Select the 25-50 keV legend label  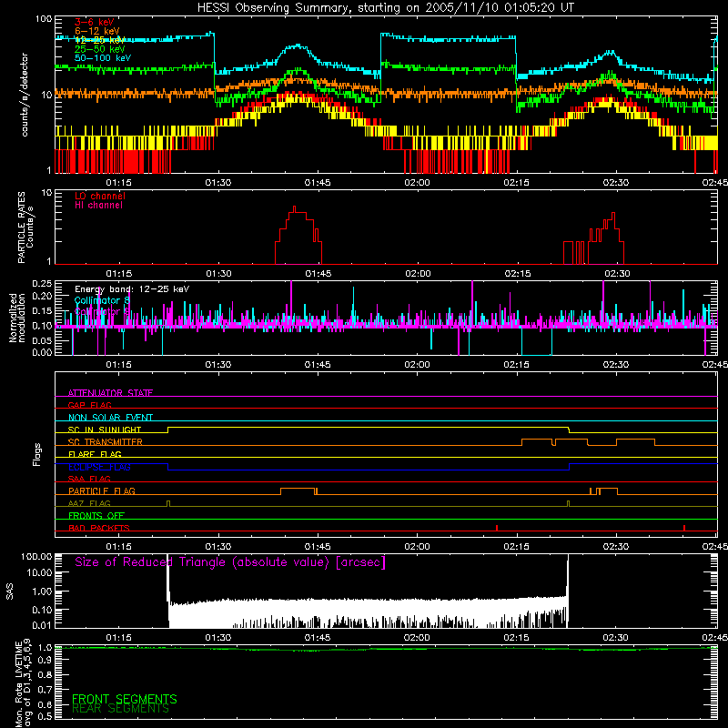coord(100,49)
